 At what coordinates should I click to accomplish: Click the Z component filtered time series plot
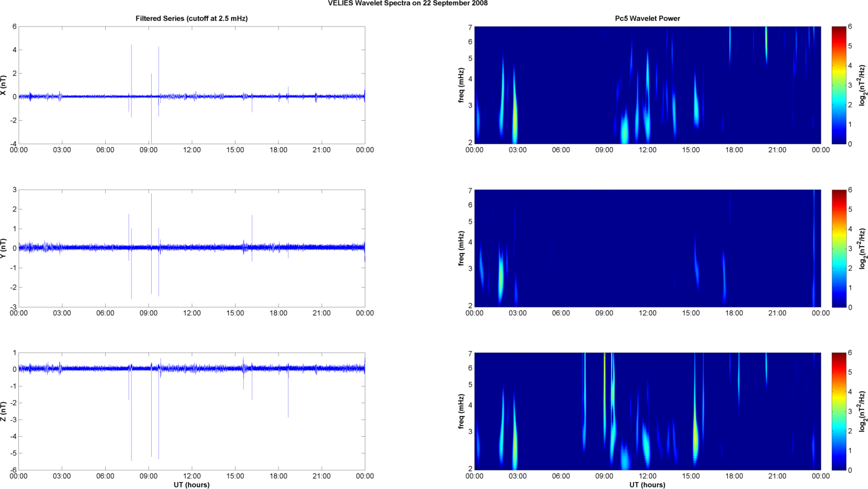192,411
